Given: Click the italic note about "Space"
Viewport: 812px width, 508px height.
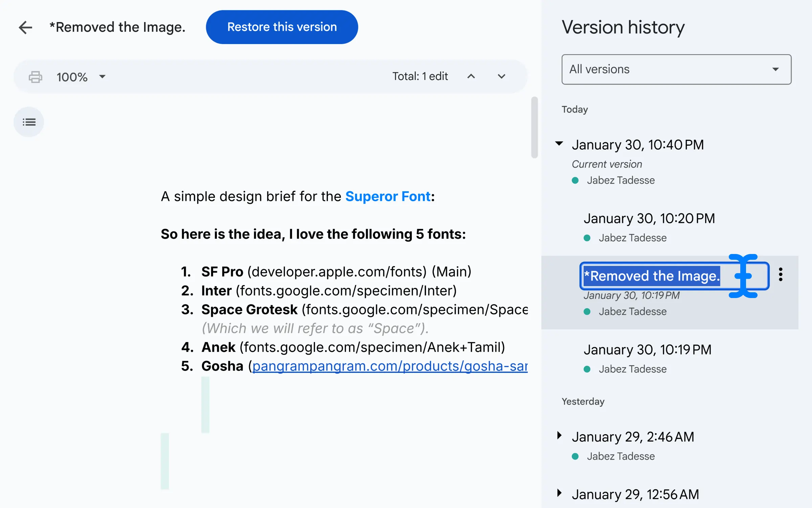Looking at the screenshot, I should pos(315,328).
